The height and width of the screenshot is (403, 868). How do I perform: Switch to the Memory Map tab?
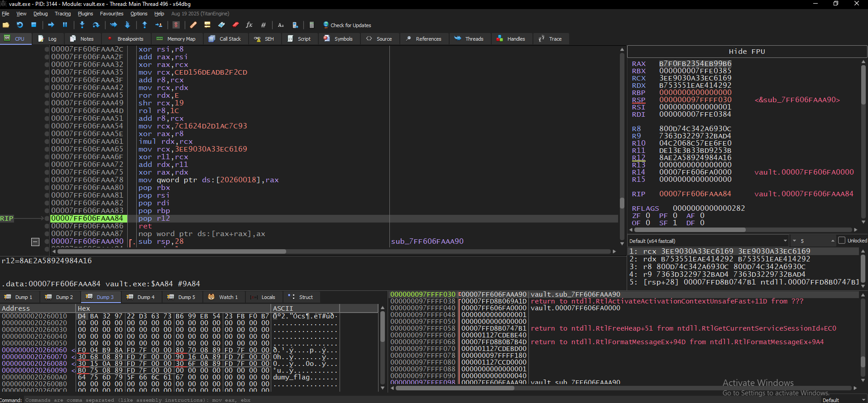(x=176, y=39)
